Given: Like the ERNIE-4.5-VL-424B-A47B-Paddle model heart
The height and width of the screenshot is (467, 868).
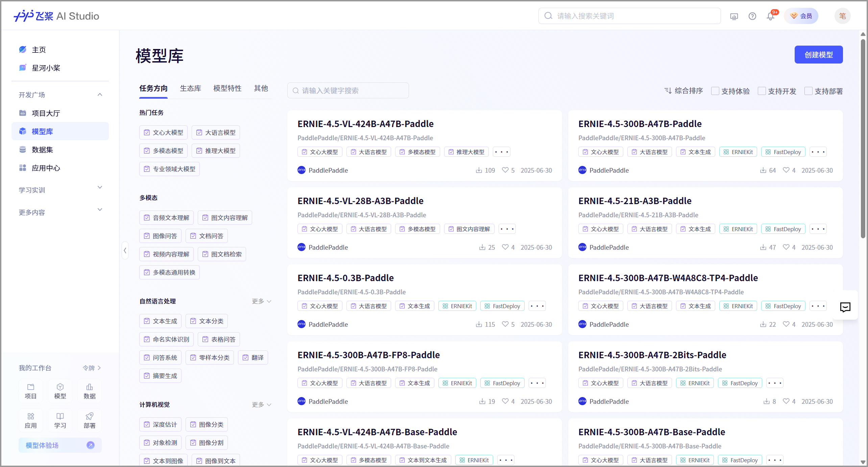Looking at the screenshot, I should point(505,170).
